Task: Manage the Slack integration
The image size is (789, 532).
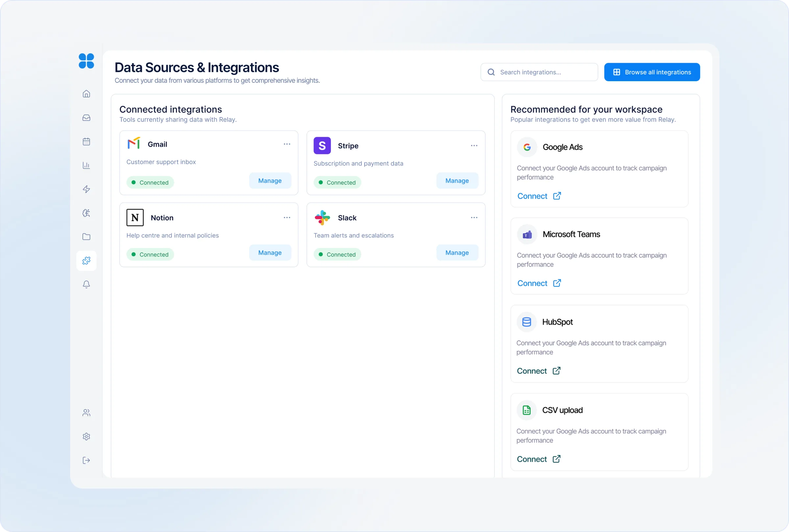Action: point(457,252)
